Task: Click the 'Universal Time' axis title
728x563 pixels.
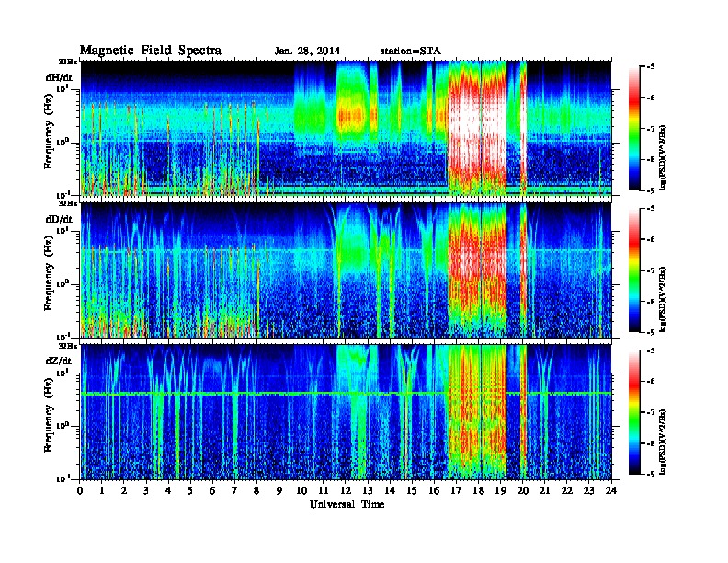Action: click(347, 504)
